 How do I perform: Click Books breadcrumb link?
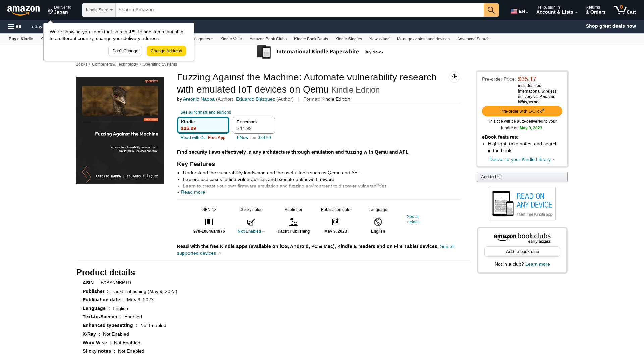pos(82,64)
